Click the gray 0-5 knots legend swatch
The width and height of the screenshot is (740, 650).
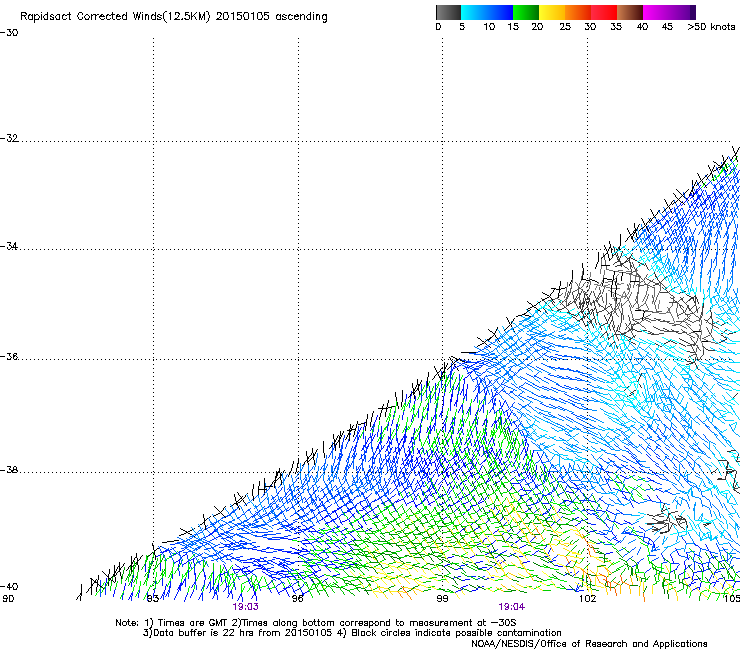(448, 12)
